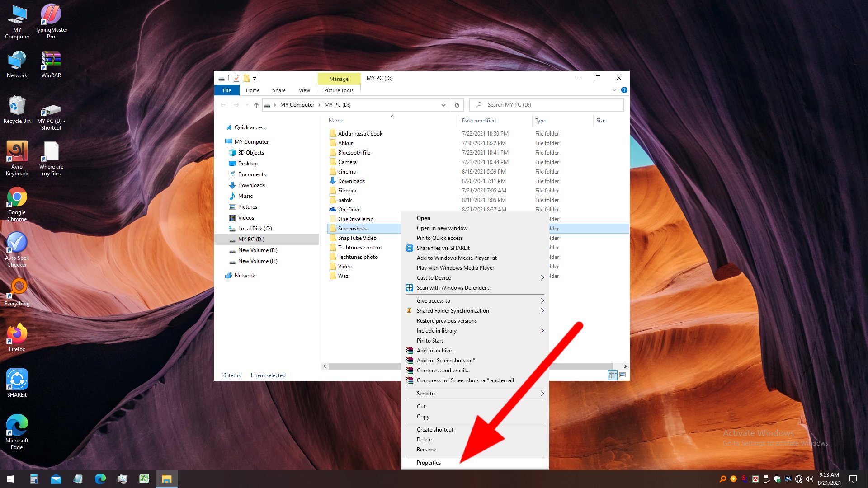Switch to Details view in the status bar
868x488 pixels.
[613, 375]
